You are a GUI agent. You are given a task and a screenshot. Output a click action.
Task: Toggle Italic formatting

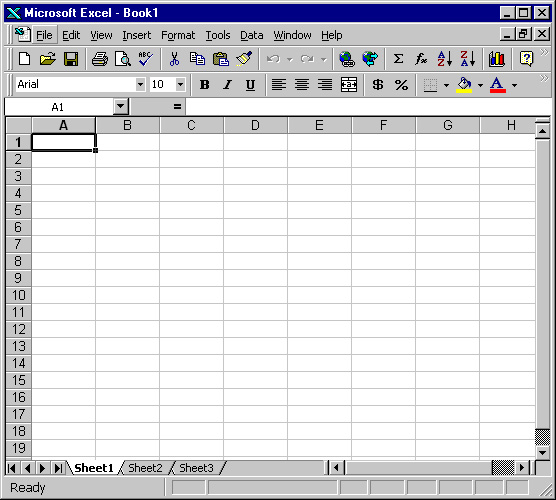pyautogui.click(x=227, y=85)
